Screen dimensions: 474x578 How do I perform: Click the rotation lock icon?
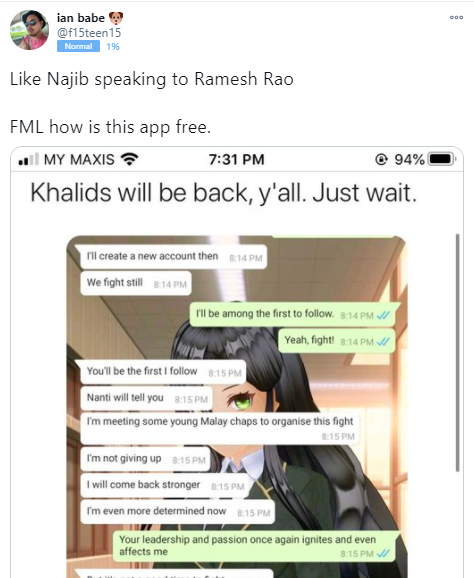pos(381,159)
